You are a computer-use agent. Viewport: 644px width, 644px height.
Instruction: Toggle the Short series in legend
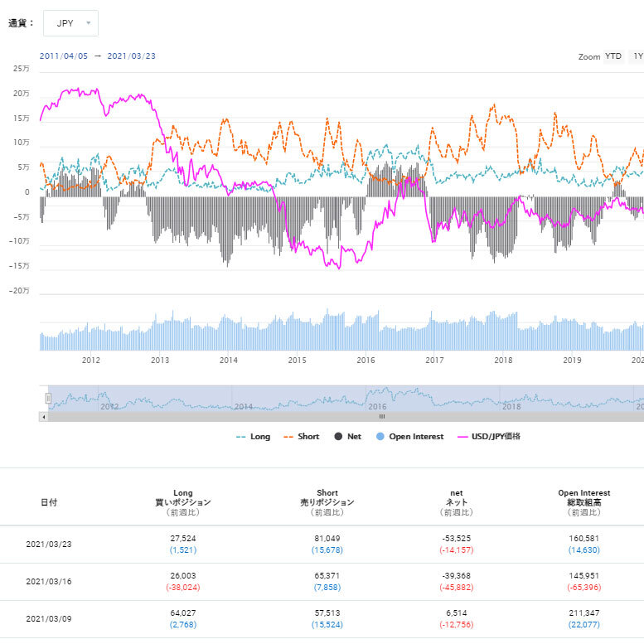pyautogui.click(x=302, y=437)
